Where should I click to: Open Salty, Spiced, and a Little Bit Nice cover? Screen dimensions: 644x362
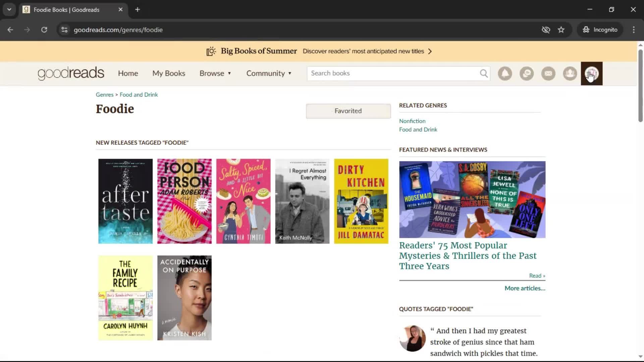coord(244,201)
